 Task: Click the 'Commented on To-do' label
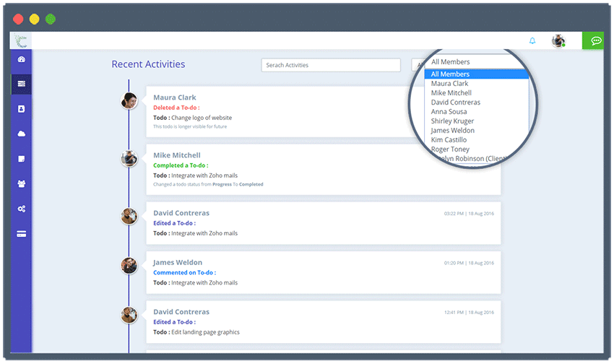(184, 273)
